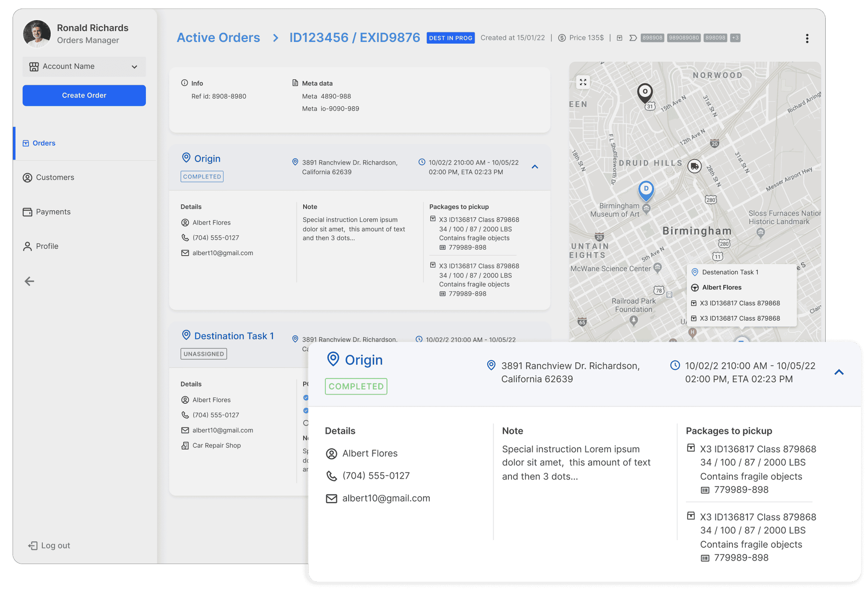The height and width of the screenshot is (593, 868).
Task: Open the Account Name dropdown
Action: tap(84, 66)
